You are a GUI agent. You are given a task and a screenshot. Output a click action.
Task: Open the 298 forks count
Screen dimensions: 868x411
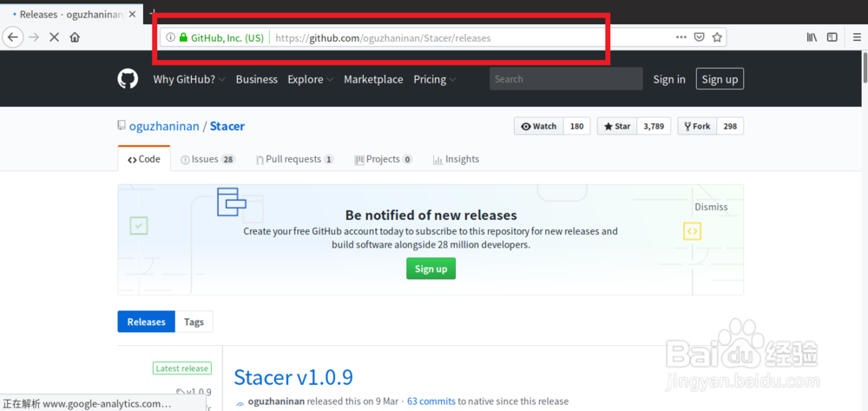pyautogui.click(x=730, y=126)
